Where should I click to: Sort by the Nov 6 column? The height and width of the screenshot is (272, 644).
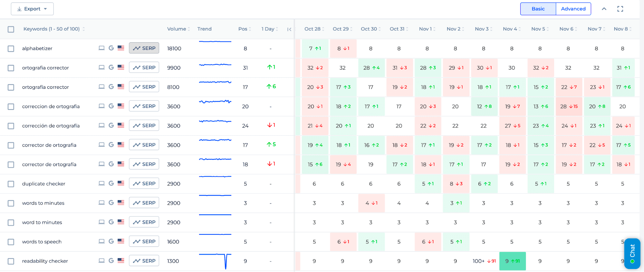568,29
